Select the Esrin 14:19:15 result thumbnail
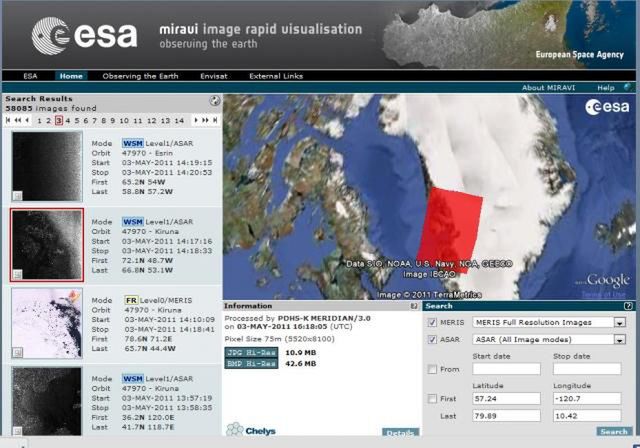The height and width of the screenshot is (448, 640). [x=47, y=166]
